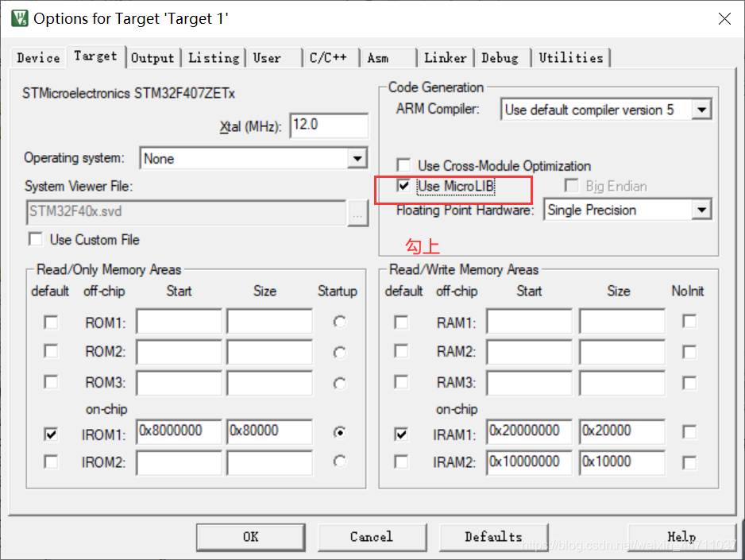This screenshot has height=560, width=745.
Task: Click the RAM1 Start field
Action: click(529, 321)
